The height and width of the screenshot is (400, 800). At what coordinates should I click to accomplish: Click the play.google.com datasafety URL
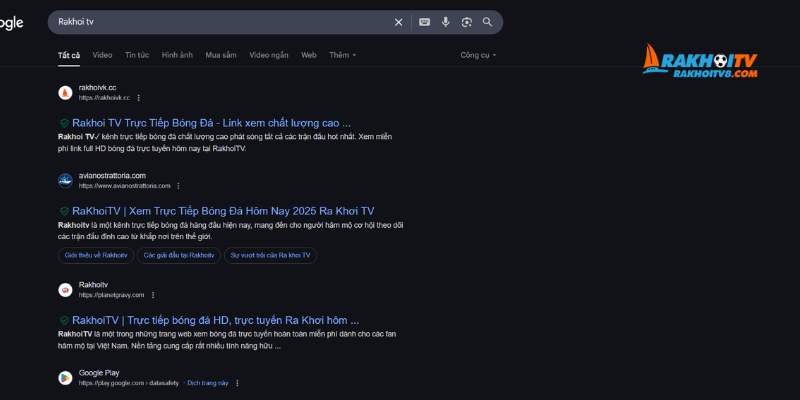pyautogui.click(x=129, y=383)
